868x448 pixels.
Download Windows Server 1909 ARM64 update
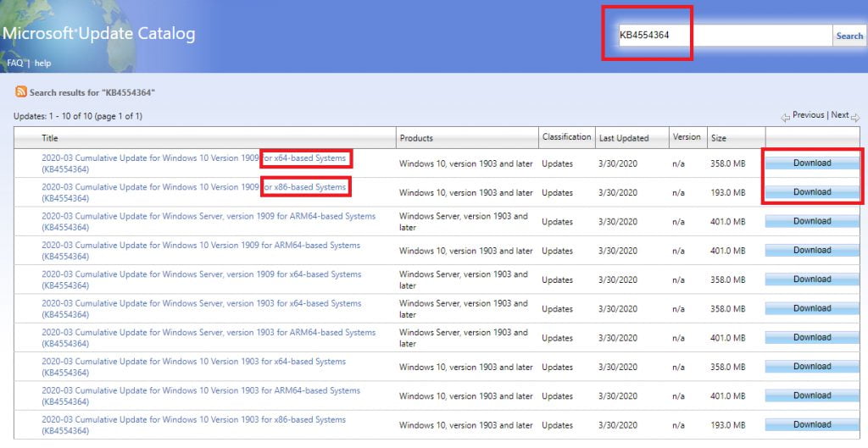click(x=812, y=221)
